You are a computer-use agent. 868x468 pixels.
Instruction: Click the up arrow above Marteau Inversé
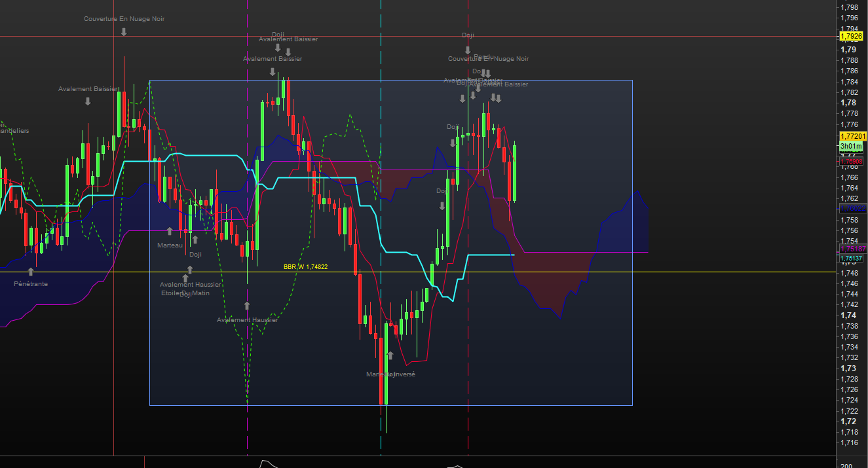click(390, 355)
